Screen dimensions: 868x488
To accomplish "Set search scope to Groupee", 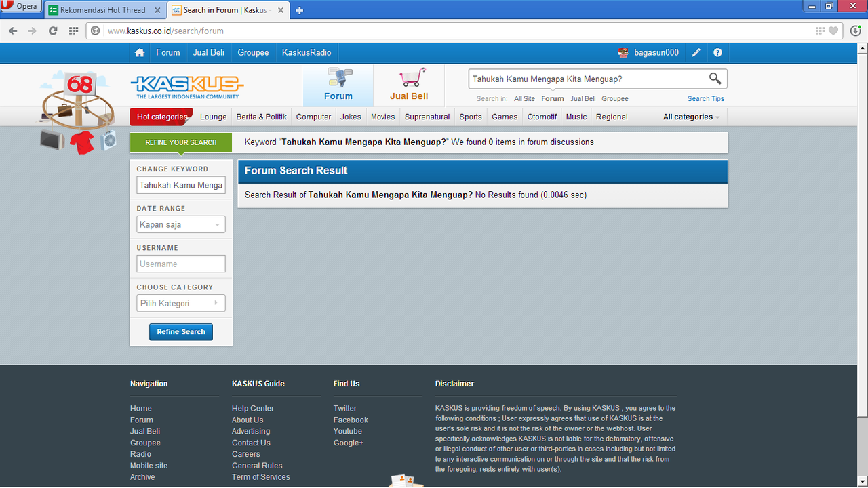I will (x=615, y=99).
